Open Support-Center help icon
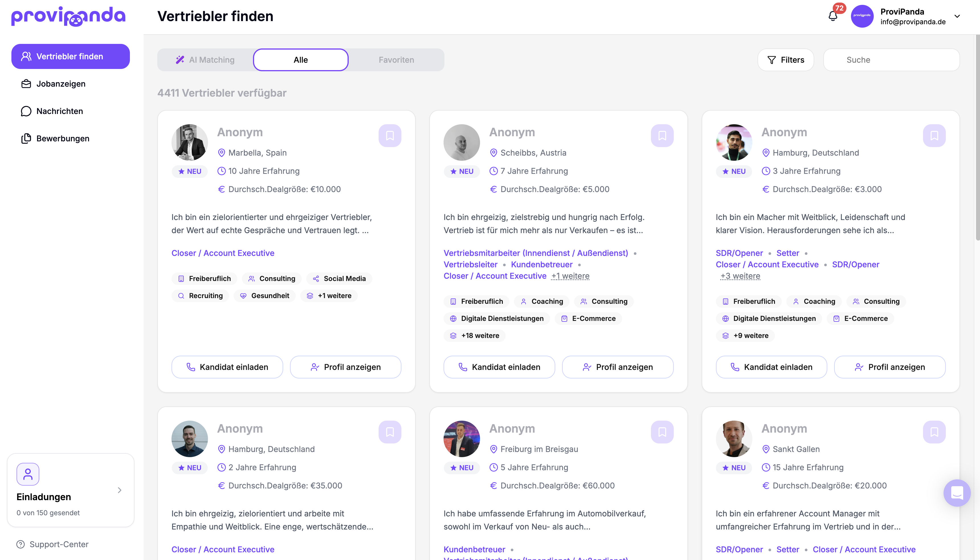Viewport: 980px width, 560px height. pos(21,544)
